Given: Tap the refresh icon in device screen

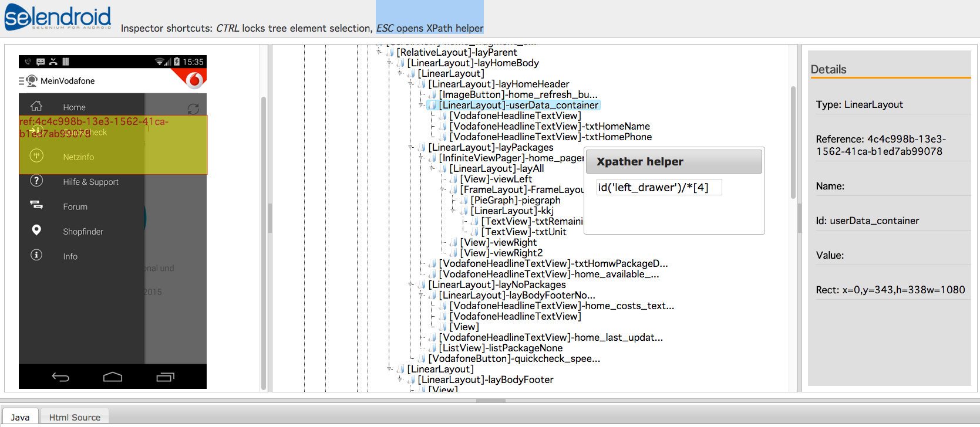Looking at the screenshot, I should pyautogui.click(x=193, y=109).
